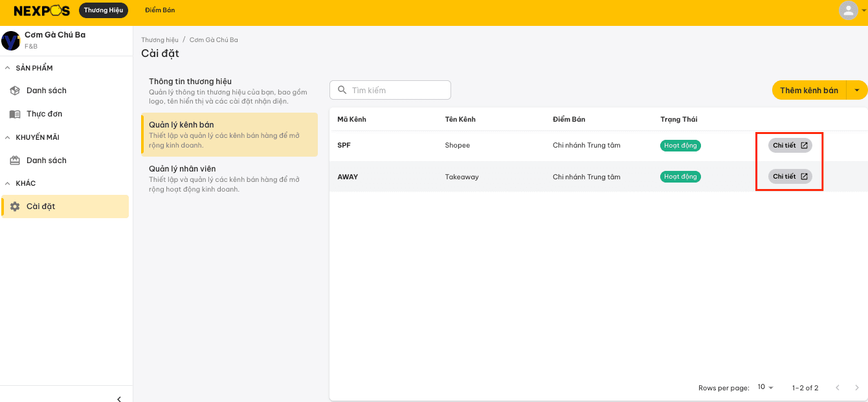Image resolution: width=868 pixels, height=402 pixels.
Task: Open the Thêm kênh bán dropdown arrow
Action: (x=857, y=90)
